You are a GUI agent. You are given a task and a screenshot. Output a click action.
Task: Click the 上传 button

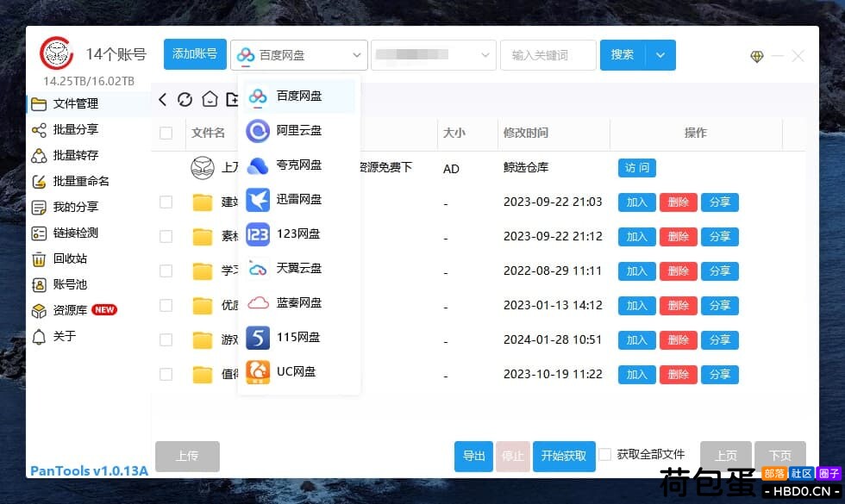[x=188, y=456]
